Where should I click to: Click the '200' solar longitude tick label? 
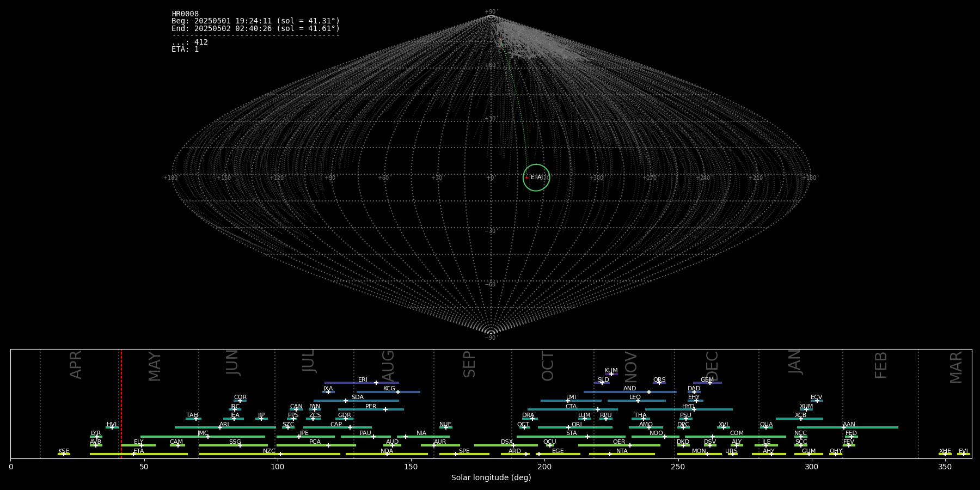(x=544, y=467)
